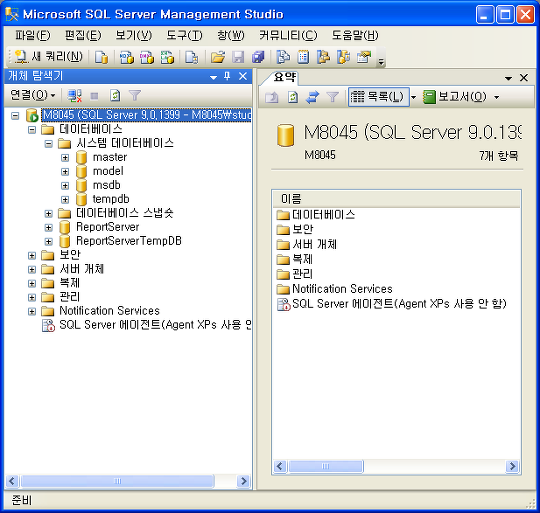Image resolution: width=540 pixels, height=513 pixels.
Task: Start an Analysis Services DMX query
Action: (x=147, y=57)
